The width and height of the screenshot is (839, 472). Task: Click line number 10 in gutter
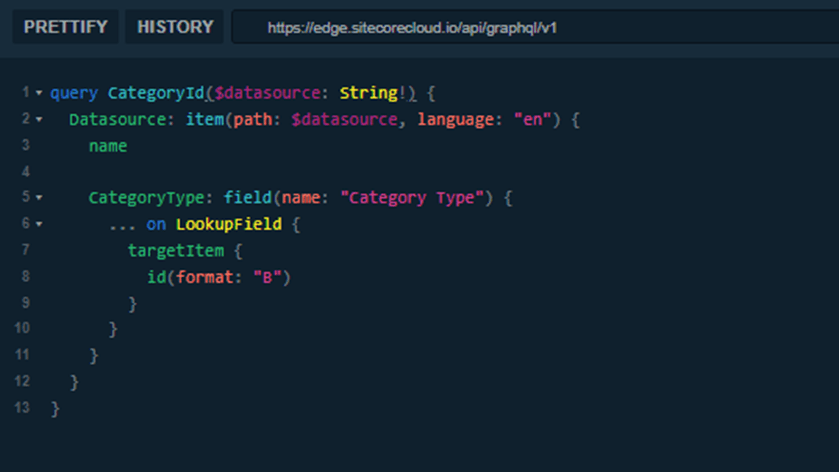coord(22,328)
